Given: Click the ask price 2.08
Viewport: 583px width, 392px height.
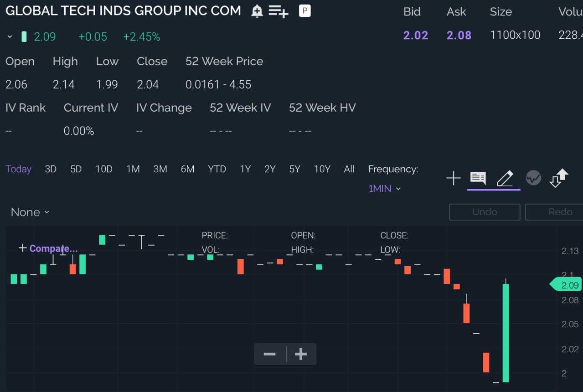Looking at the screenshot, I should coord(459,36).
